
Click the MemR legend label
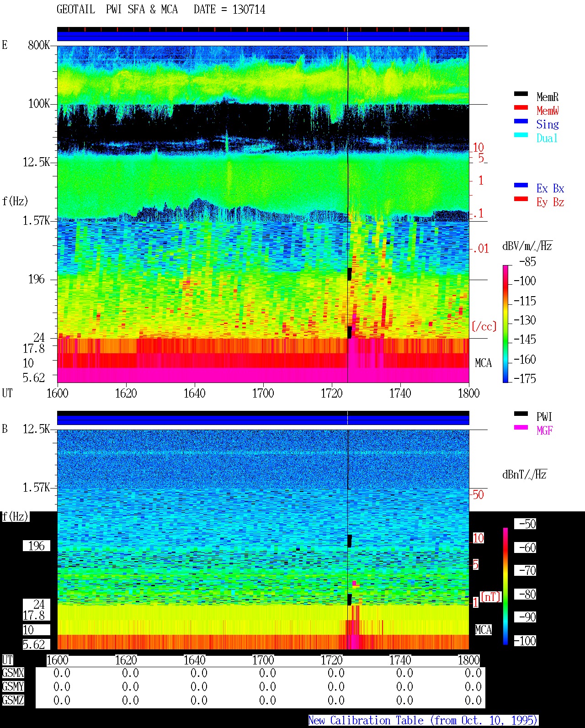click(548, 97)
